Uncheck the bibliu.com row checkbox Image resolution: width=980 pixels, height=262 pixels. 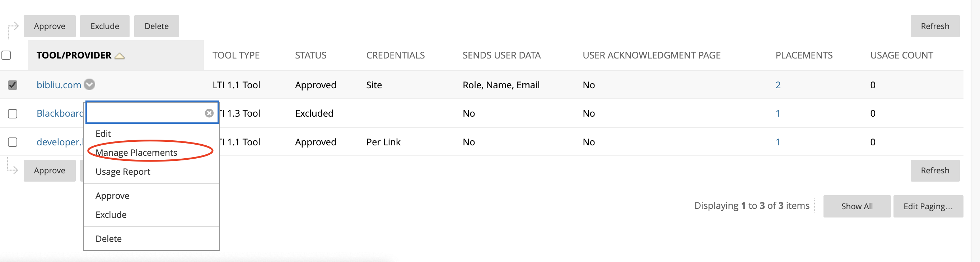[x=13, y=85]
